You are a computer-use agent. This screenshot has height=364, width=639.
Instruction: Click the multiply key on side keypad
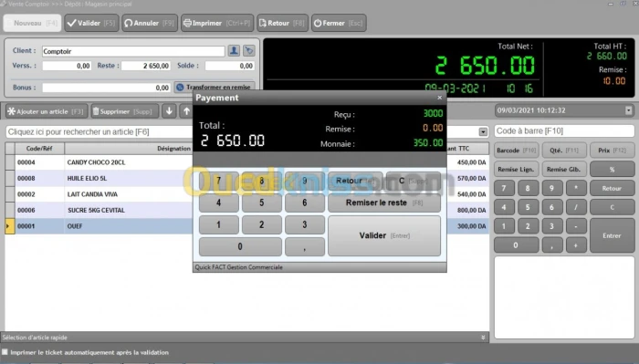(x=576, y=189)
